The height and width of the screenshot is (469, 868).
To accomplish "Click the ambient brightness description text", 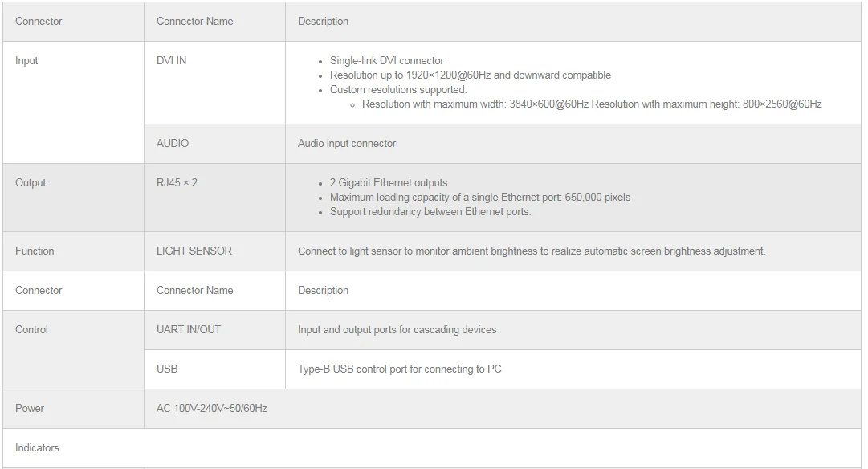I will click(x=532, y=251).
